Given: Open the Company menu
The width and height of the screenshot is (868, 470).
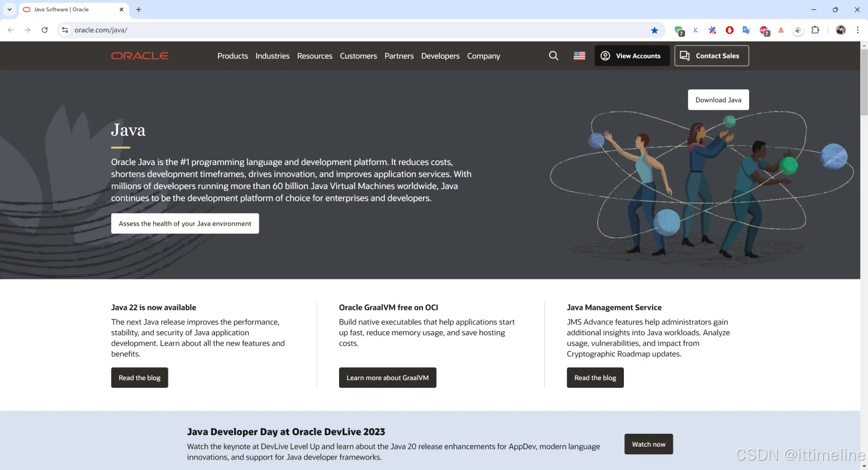Looking at the screenshot, I should (484, 56).
